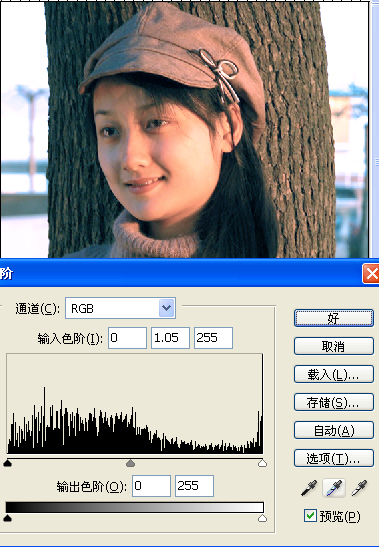
Task: Click 存储(S)... to save levels
Action: pyautogui.click(x=334, y=402)
